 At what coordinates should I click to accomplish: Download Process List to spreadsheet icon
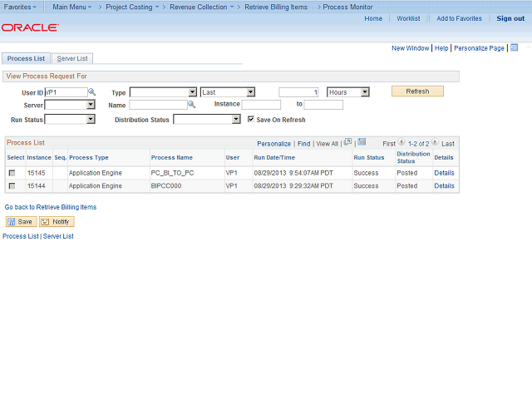click(362, 142)
